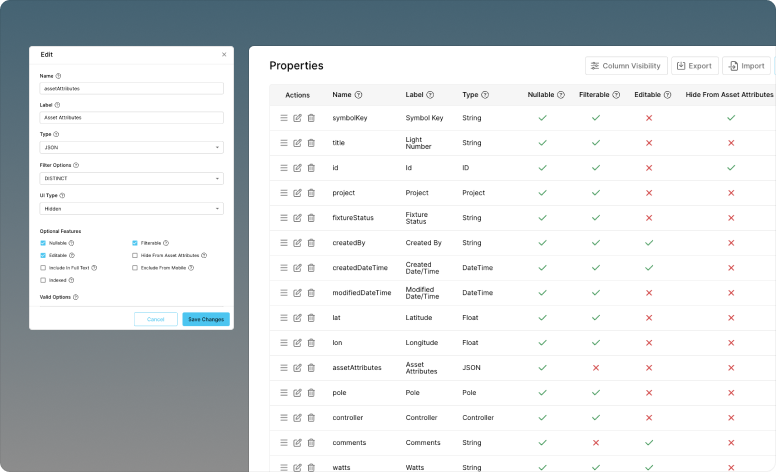Uncheck the Nullable checkbox
This screenshot has height=472, width=776.
[x=42, y=243]
